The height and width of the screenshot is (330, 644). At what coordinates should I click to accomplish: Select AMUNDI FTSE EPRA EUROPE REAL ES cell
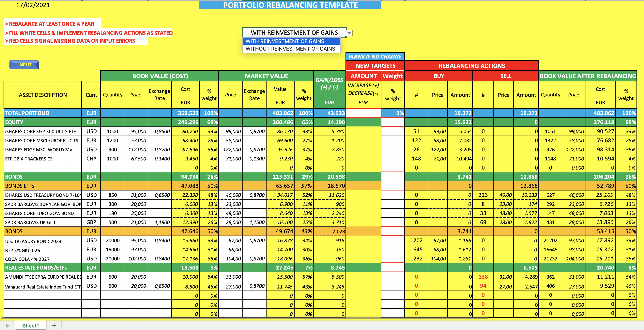(x=43, y=277)
